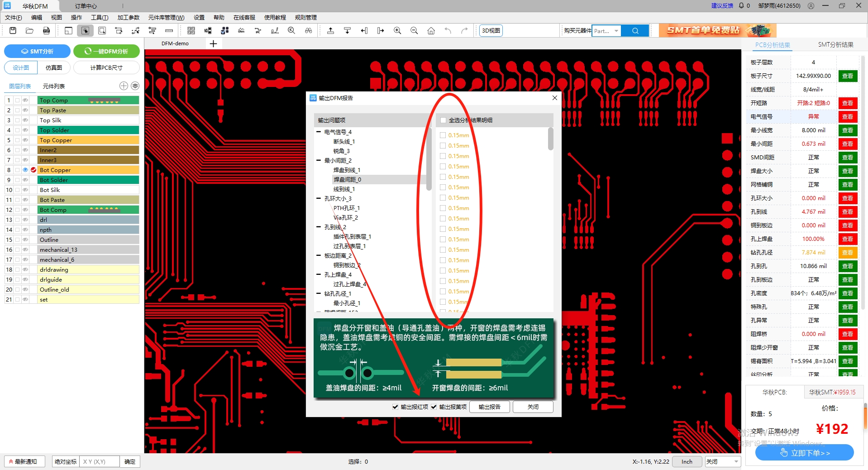Viewport: 868px width, 470px height.
Task: Collapse the 孔环大小_3 tree node
Action: point(319,199)
